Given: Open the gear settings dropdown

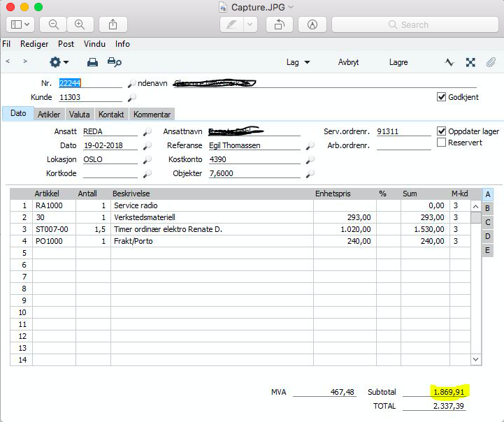Looking at the screenshot, I should (59, 62).
